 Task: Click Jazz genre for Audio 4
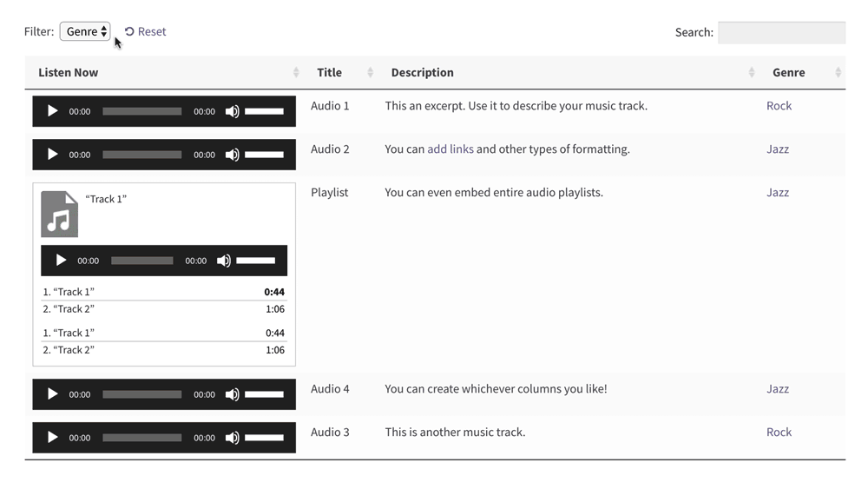[x=778, y=389]
